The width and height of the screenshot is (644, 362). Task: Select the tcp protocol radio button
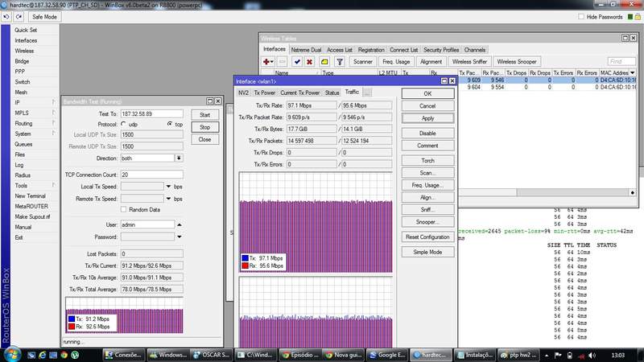coord(169,125)
